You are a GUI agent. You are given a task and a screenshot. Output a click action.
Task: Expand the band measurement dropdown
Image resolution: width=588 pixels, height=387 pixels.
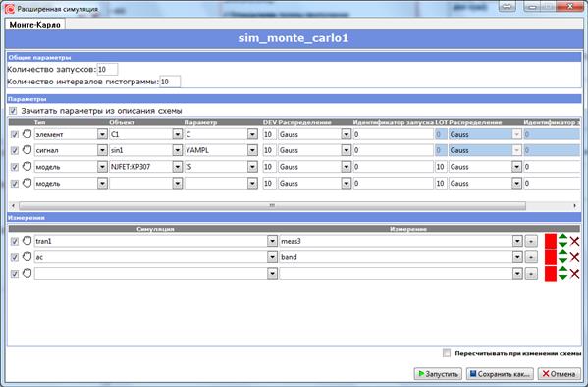pyautogui.click(x=517, y=257)
